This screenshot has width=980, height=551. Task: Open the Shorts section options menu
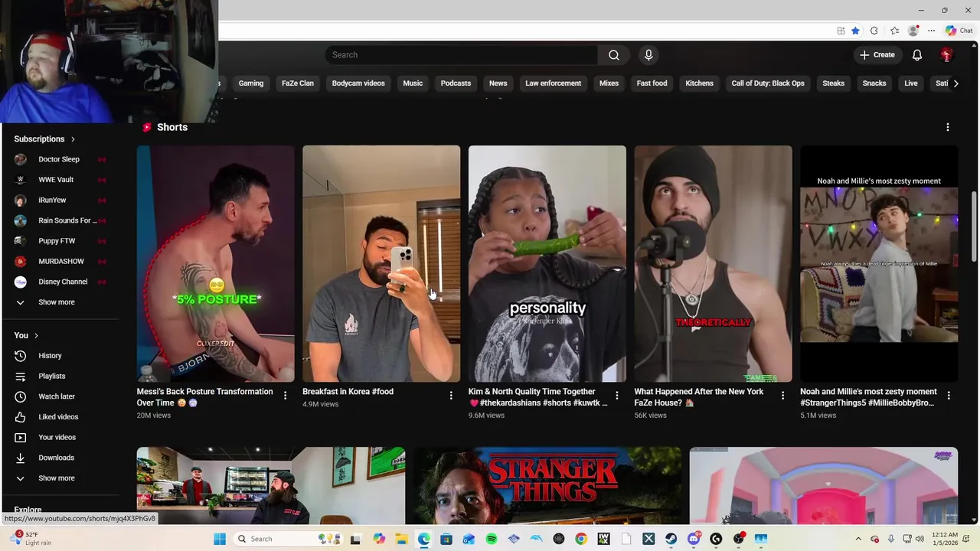tap(947, 127)
